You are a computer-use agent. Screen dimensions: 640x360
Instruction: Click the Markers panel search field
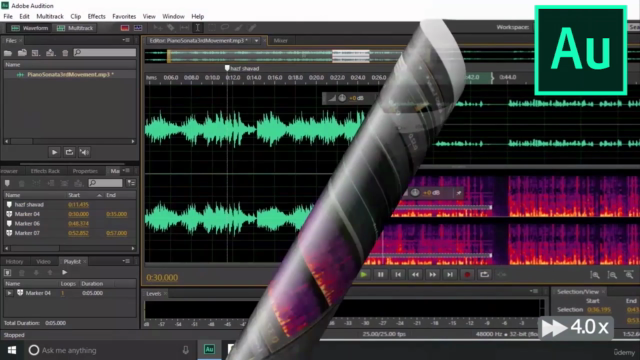[x=105, y=183]
